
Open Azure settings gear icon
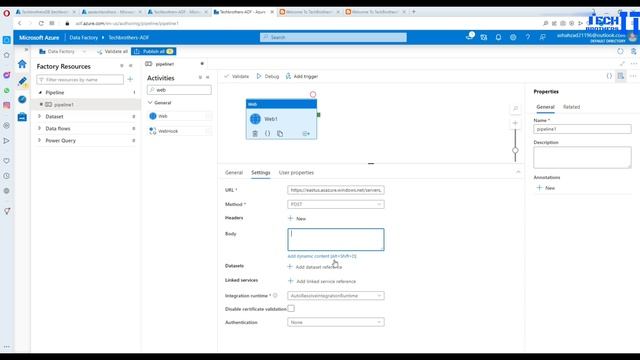pos(513,37)
